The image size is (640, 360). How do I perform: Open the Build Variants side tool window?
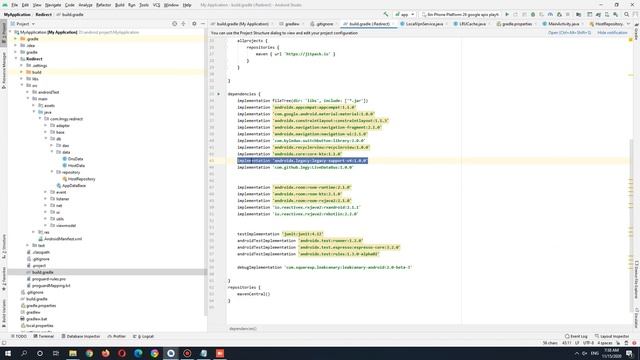pos(3,313)
